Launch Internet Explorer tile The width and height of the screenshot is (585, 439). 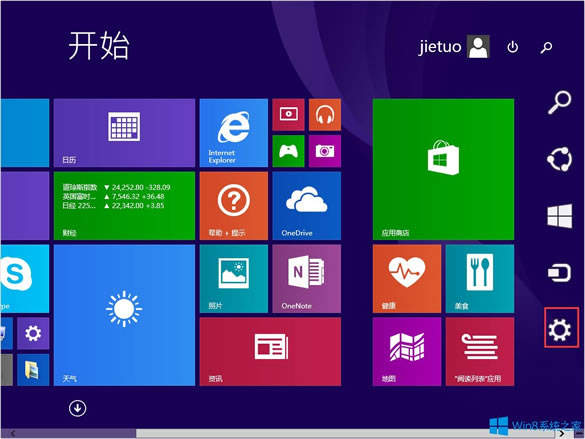pos(234,133)
